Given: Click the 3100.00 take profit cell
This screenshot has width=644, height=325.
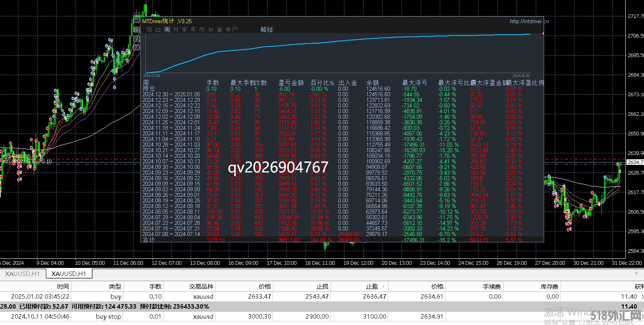Looking at the screenshot, I should [x=375, y=316].
